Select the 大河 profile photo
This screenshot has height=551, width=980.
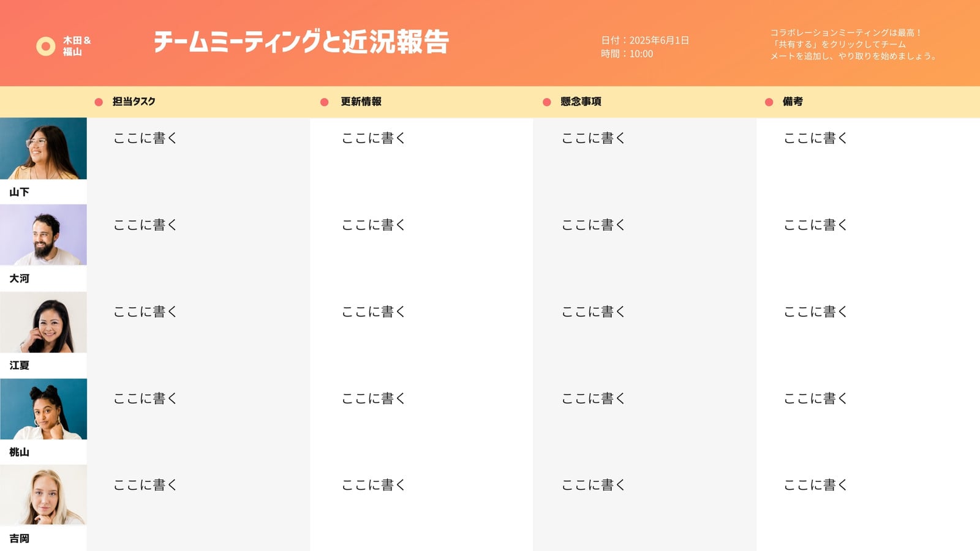tap(43, 235)
